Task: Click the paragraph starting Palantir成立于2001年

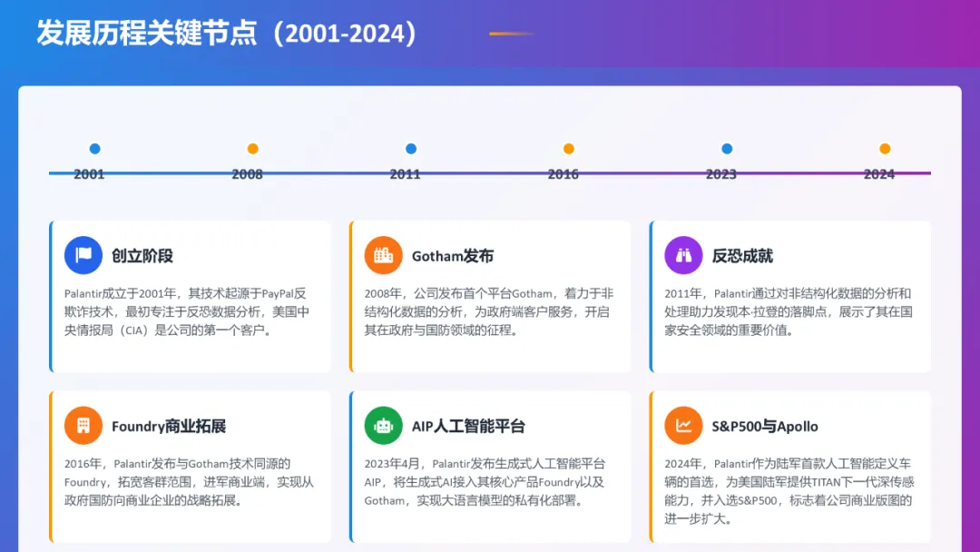Action: coord(187,312)
